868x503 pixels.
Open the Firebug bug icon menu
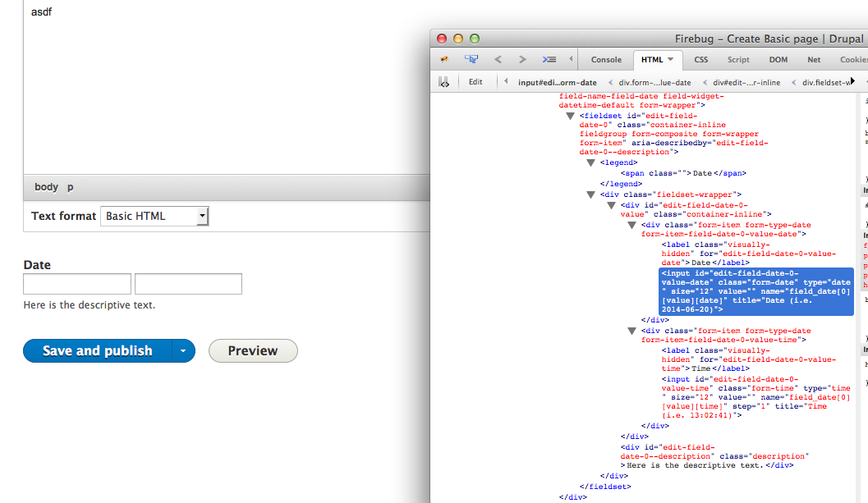click(x=444, y=60)
